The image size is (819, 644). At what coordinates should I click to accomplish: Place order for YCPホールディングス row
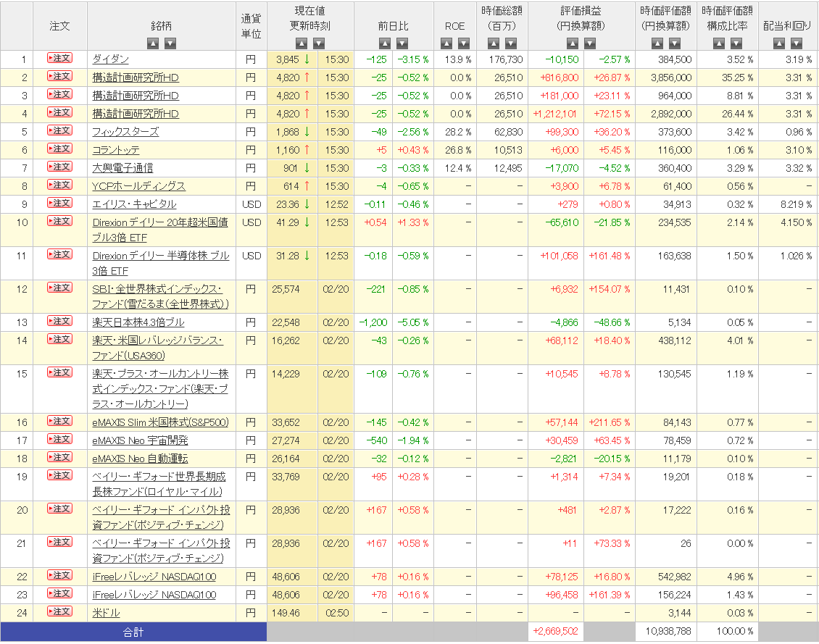(x=59, y=185)
